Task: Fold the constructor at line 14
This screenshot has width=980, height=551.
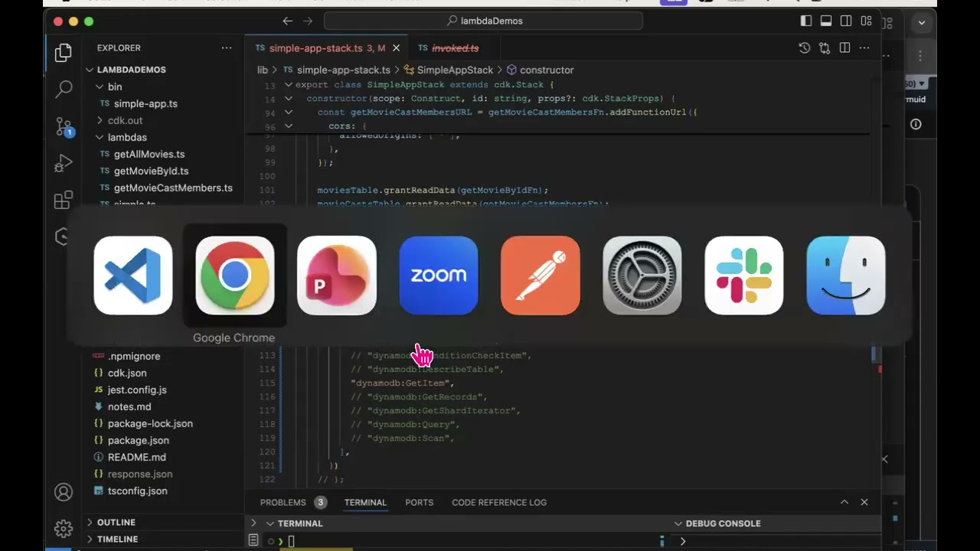Action: pos(289,99)
